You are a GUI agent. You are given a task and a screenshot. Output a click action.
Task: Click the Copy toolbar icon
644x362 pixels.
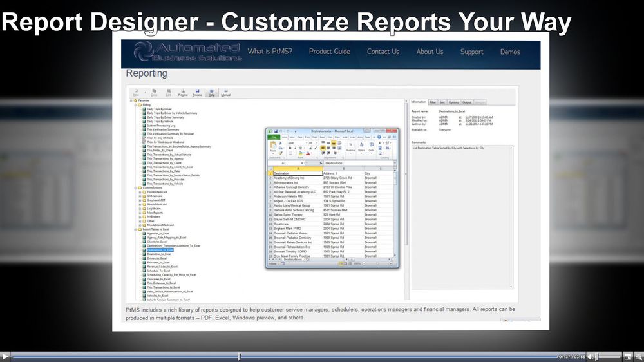tap(154, 93)
